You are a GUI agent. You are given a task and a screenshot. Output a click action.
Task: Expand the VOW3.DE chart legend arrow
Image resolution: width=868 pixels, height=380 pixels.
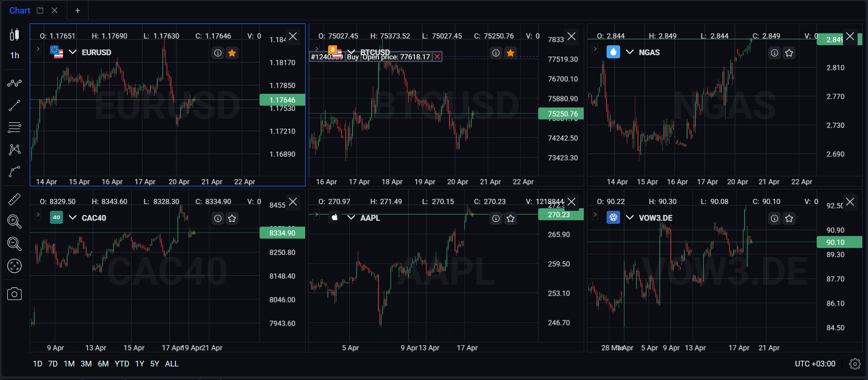pyautogui.click(x=595, y=214)
